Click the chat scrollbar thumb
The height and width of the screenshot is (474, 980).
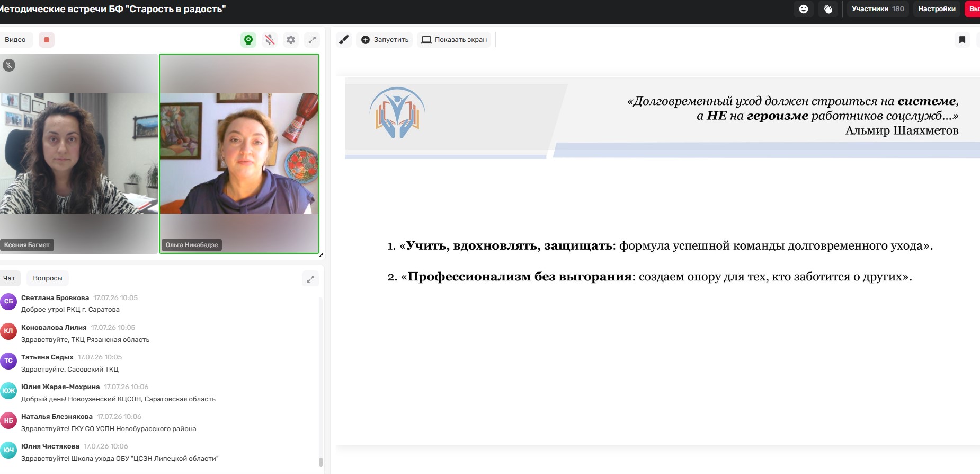click(x=321, y=462)
